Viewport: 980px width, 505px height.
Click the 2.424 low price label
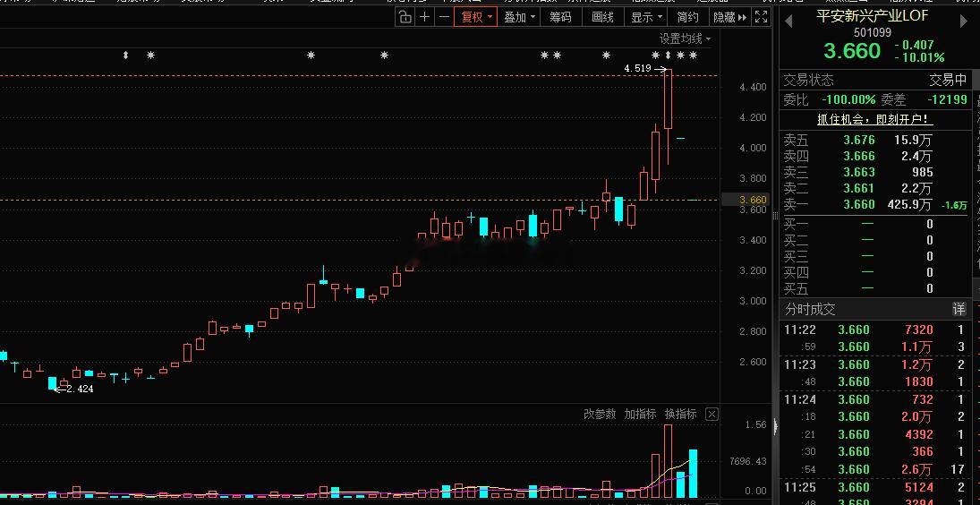(80, 389)
